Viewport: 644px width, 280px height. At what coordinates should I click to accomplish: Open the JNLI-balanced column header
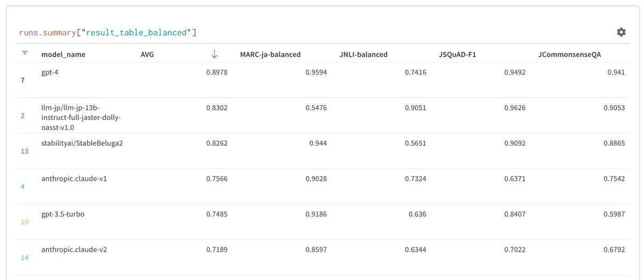(363, 54)
